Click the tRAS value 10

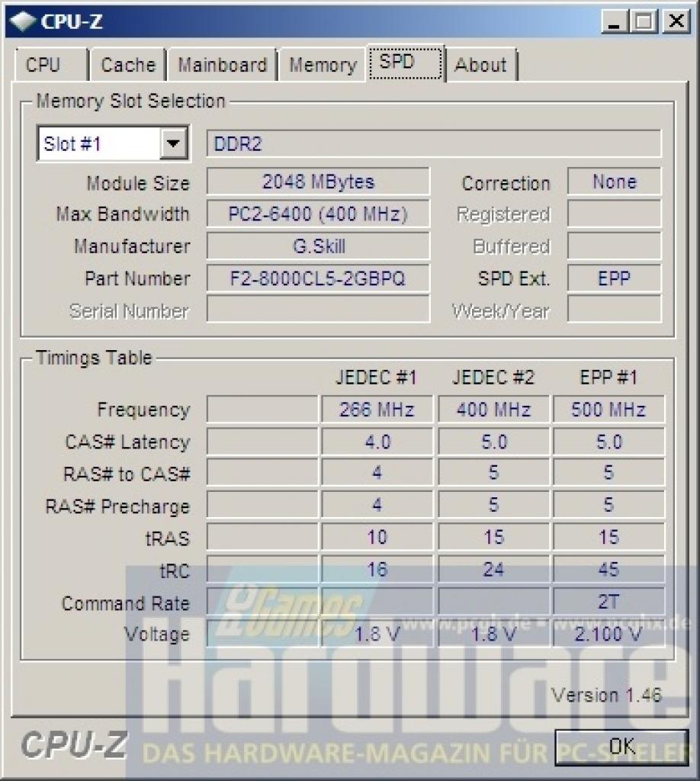[x=377, y=537]
